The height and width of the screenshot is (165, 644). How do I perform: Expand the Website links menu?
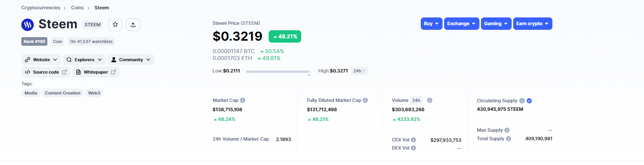click(x=41, y=60)
